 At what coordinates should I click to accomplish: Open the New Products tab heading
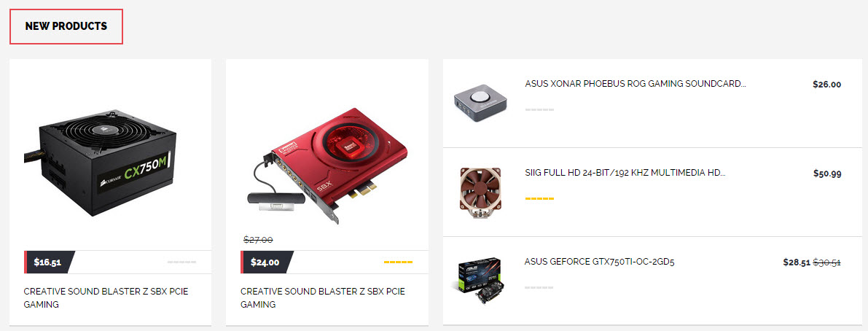click(x=66, y=26)
